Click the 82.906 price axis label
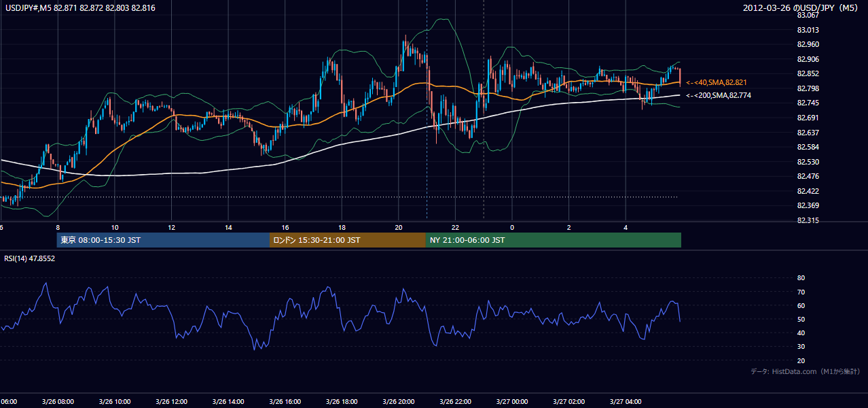Image resolution: width=868 pixels, height=408 pixels. coord(807,58)
